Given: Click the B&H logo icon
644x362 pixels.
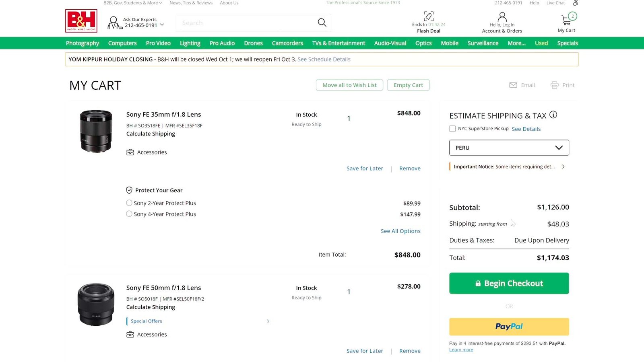Looking at the screenshot, I should (81, 21).
